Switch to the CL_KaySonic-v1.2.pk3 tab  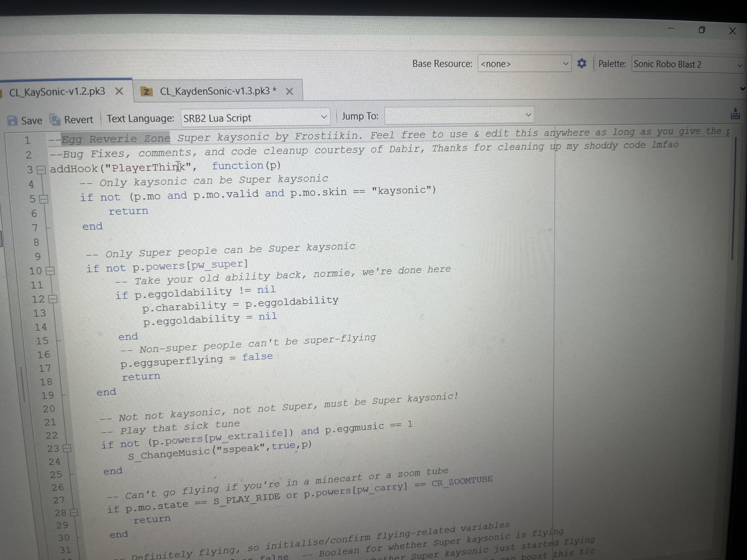[57, 91]
